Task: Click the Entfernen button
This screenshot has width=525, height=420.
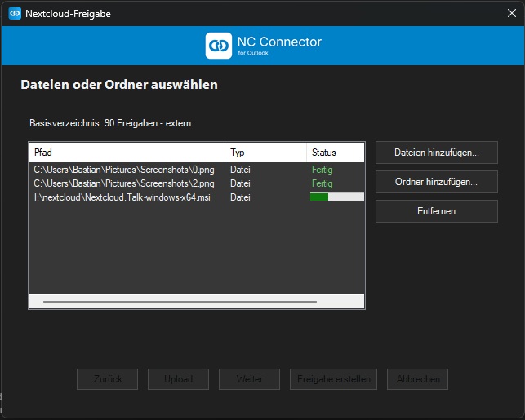Action: coord(436,211)
